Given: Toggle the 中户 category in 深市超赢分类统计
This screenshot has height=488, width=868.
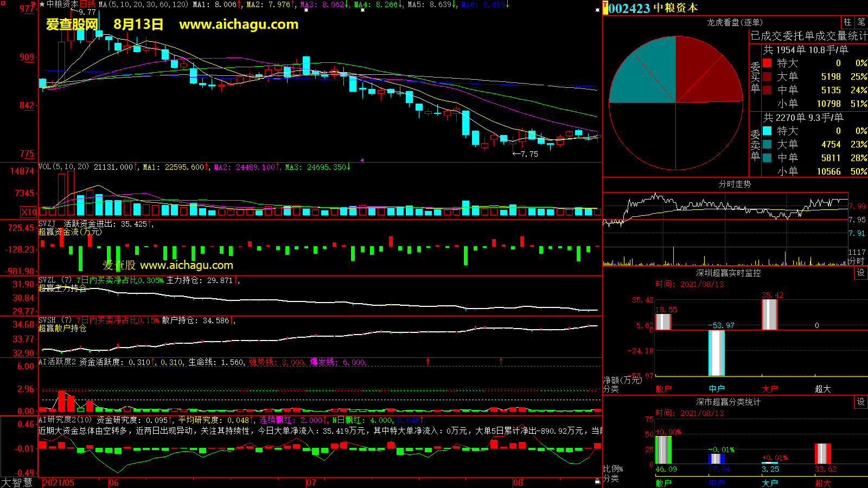Looking at the screenshot, I should (x=717, y=483).
